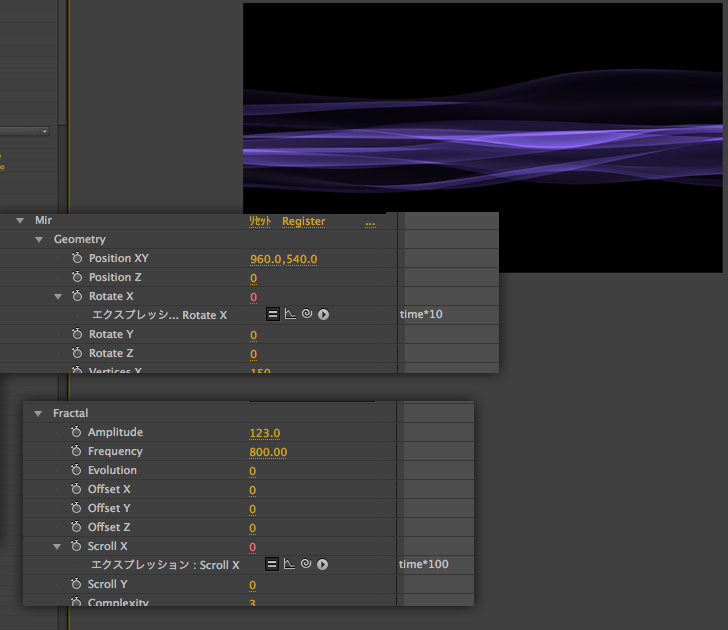The width and height of the screenshot is (728, 630).
Task: Toggle the Rotate X expression enable switch
Action: [x=272, y=314]
